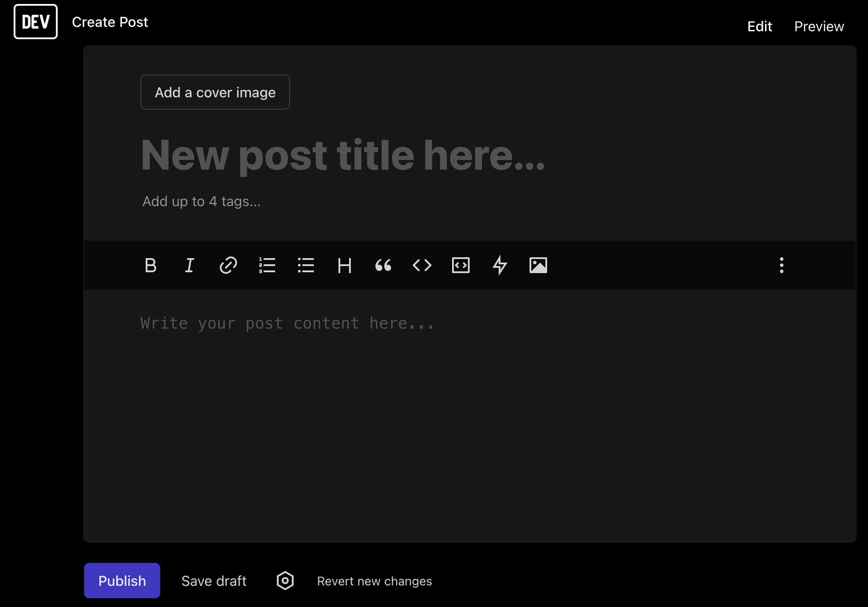Click the Italic formatting icon
Screen dimensions: 868x607
coord(189,265)
